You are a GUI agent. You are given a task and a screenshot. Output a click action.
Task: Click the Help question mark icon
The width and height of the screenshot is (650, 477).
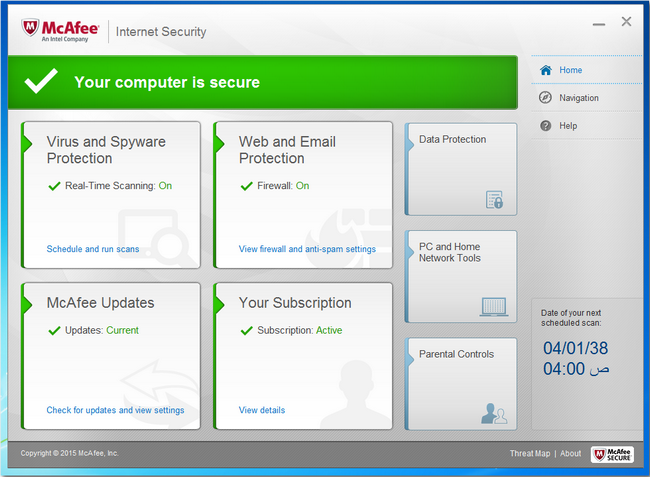(545, 126)
